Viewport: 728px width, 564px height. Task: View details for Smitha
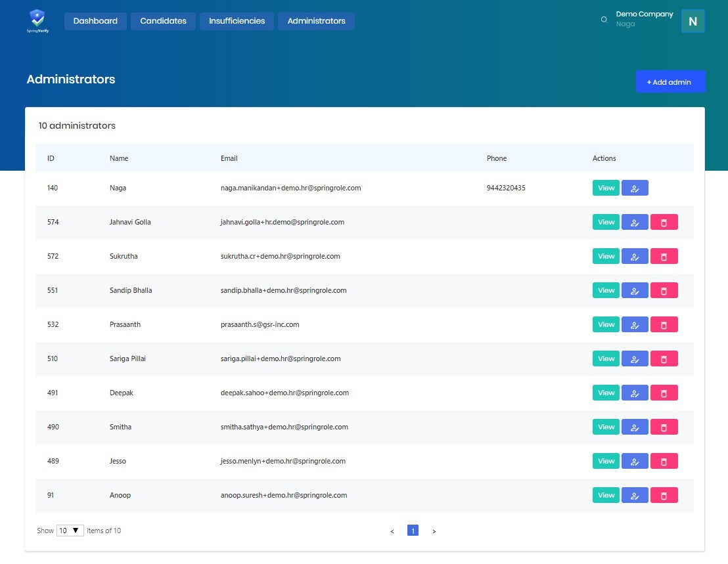click(606, 427)
